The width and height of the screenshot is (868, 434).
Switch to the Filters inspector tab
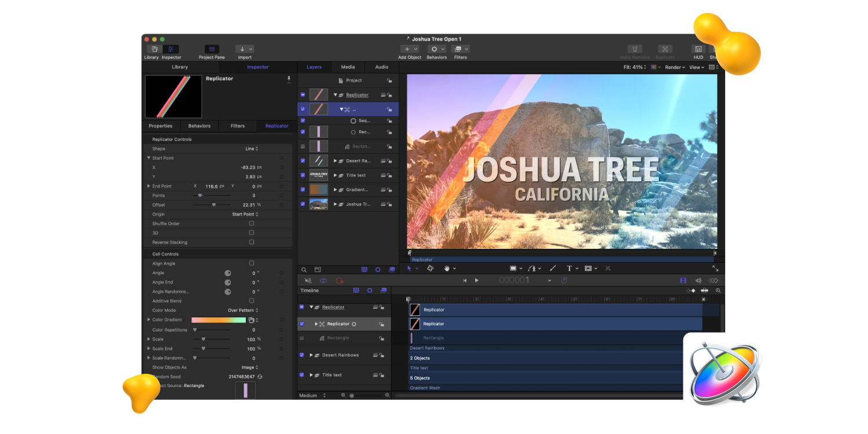coord(238,126)
